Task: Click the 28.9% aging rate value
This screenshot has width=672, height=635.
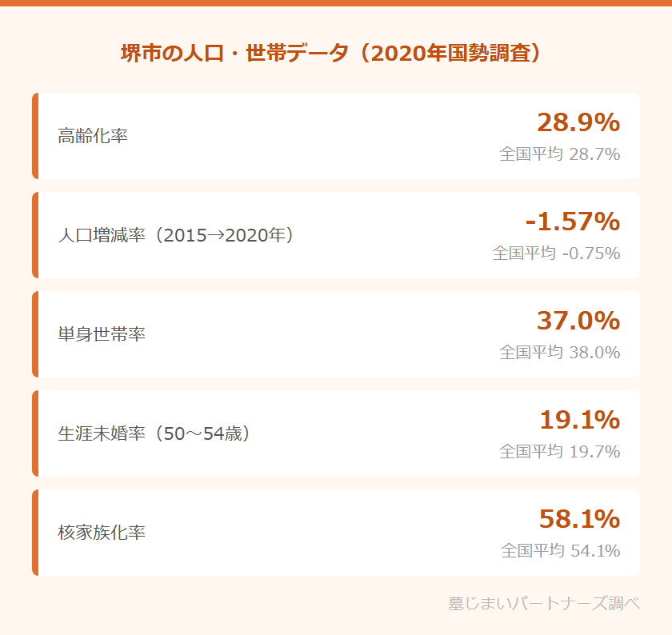Action: pyautogui.click(x=578, y=122)
